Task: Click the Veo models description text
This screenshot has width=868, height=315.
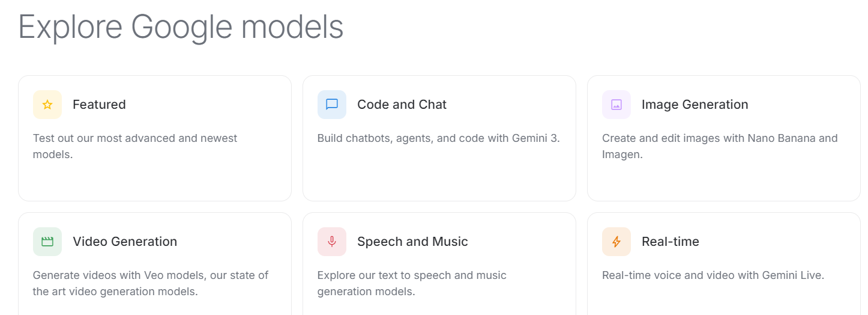Action: (x=150, y=283)
